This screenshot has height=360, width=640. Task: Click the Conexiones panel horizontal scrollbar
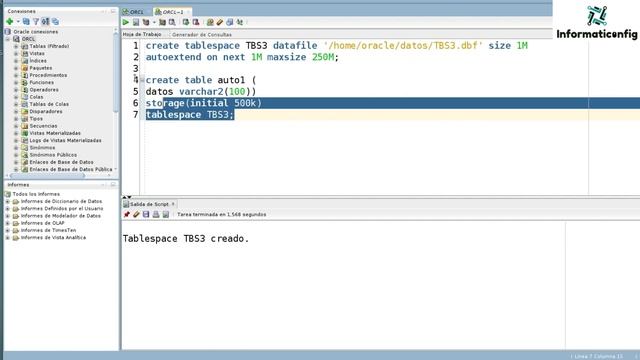(47, 176)
